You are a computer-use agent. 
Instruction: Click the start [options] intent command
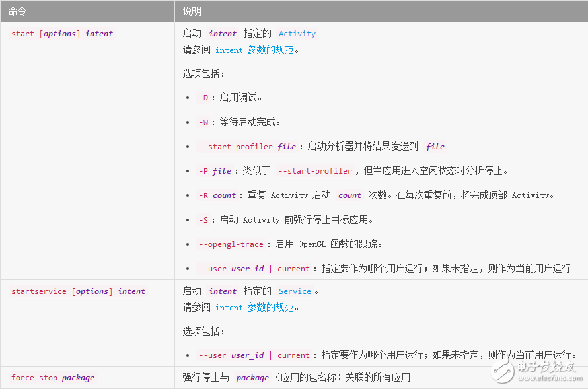62,34
